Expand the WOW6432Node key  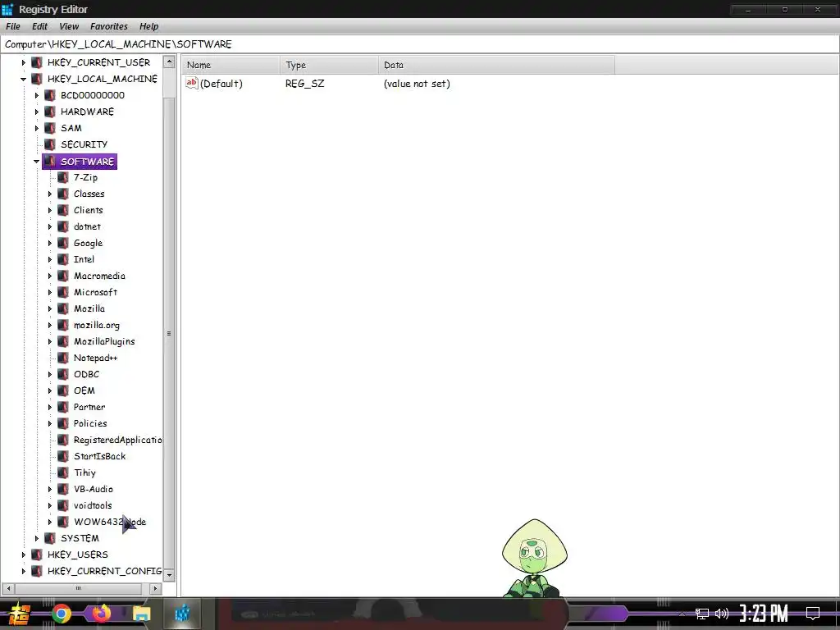point(50,522)
